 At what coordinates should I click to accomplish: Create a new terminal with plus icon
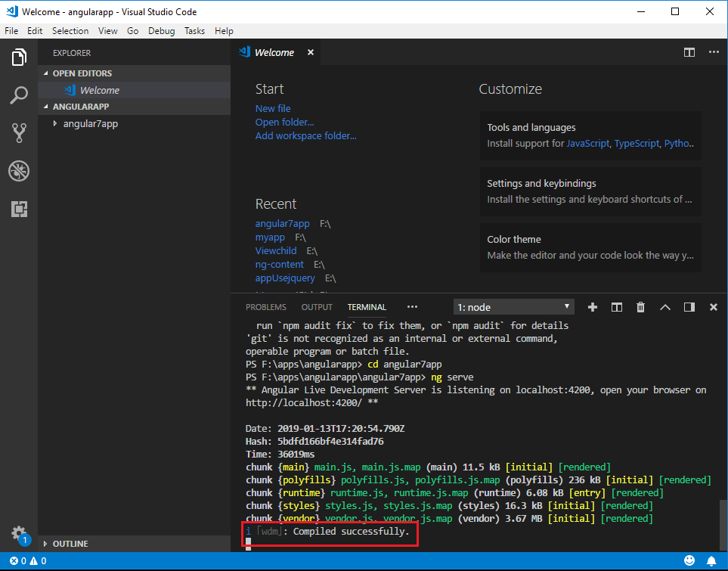pos(593,307)
